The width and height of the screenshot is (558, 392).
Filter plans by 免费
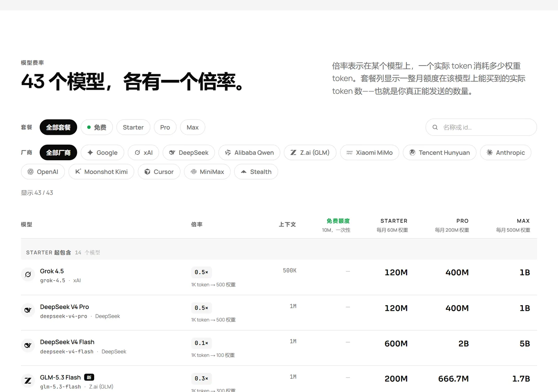click(97, 127)
